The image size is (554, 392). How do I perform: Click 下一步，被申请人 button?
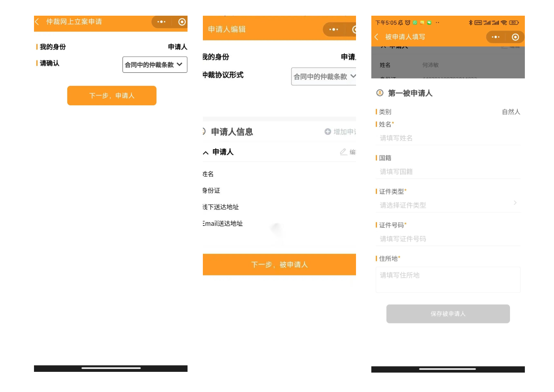279,265
